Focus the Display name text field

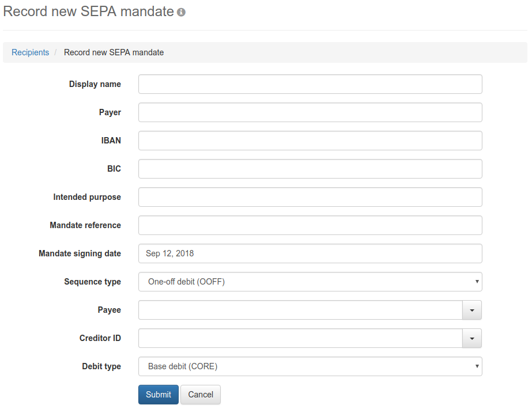point(310,84)
